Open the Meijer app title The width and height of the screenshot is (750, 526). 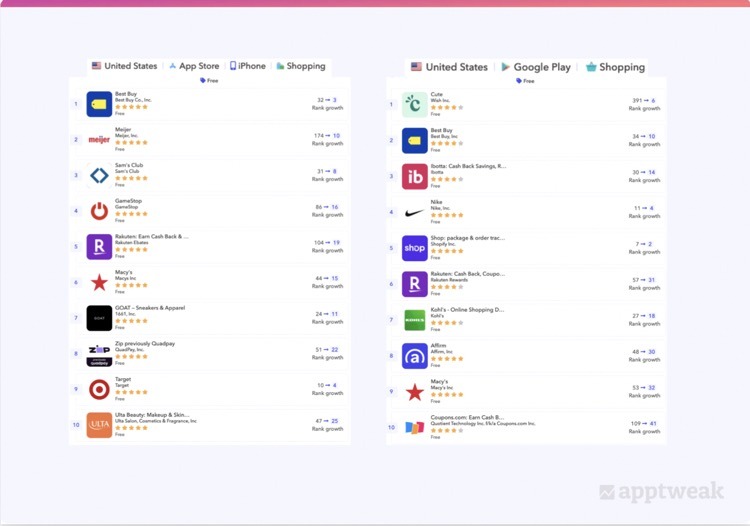[x=123, y=130]
